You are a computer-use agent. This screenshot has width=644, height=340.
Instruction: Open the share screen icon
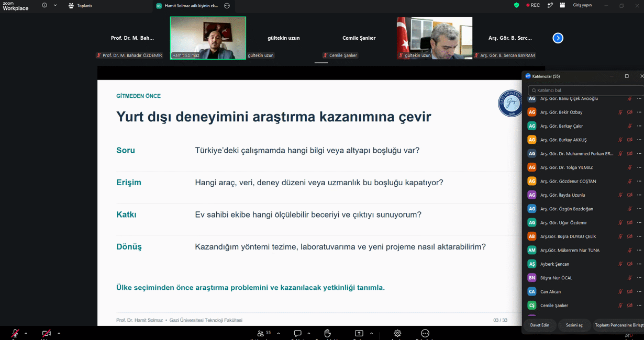click(x=359, y=333)
